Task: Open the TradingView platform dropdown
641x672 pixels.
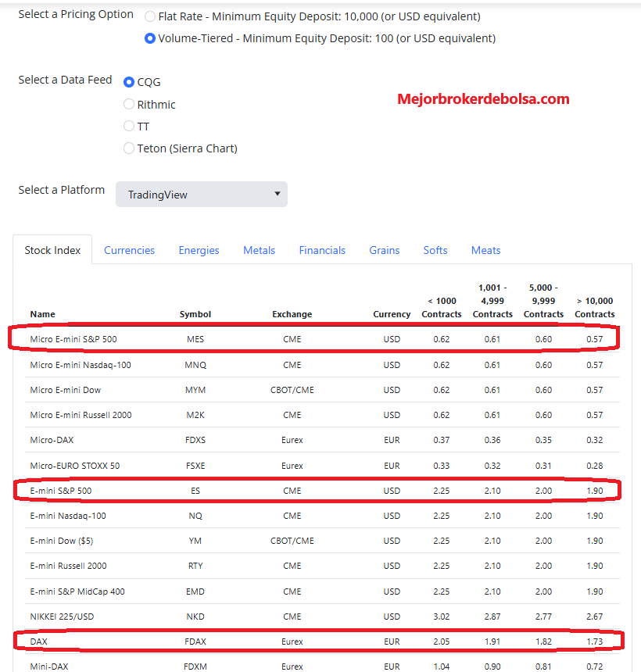Action: [202, 194]
